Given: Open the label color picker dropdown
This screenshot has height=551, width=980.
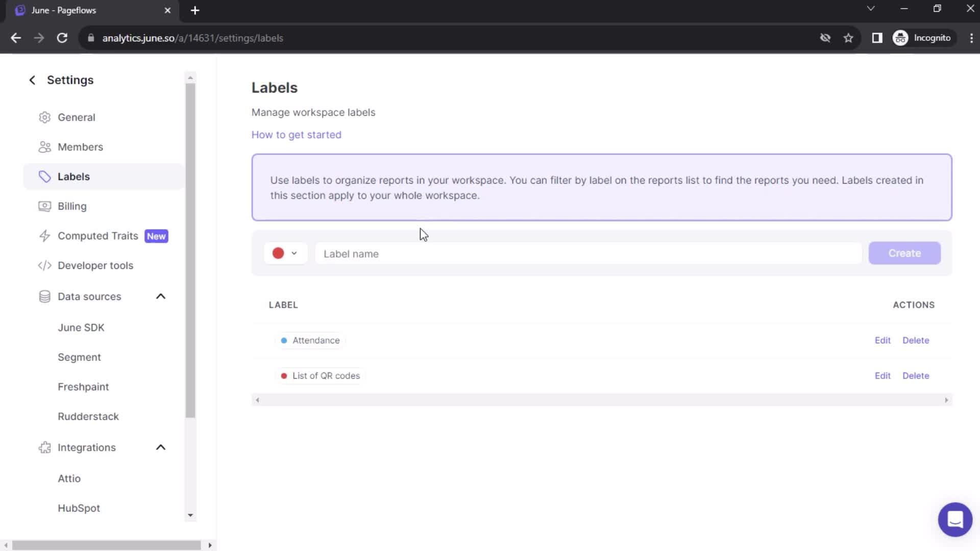Looking at the screenshot, I should [x=285, y=253].
